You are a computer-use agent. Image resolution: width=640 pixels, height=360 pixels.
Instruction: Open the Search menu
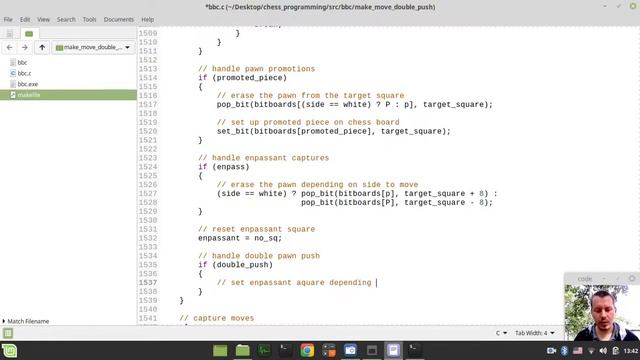[66, 20]
